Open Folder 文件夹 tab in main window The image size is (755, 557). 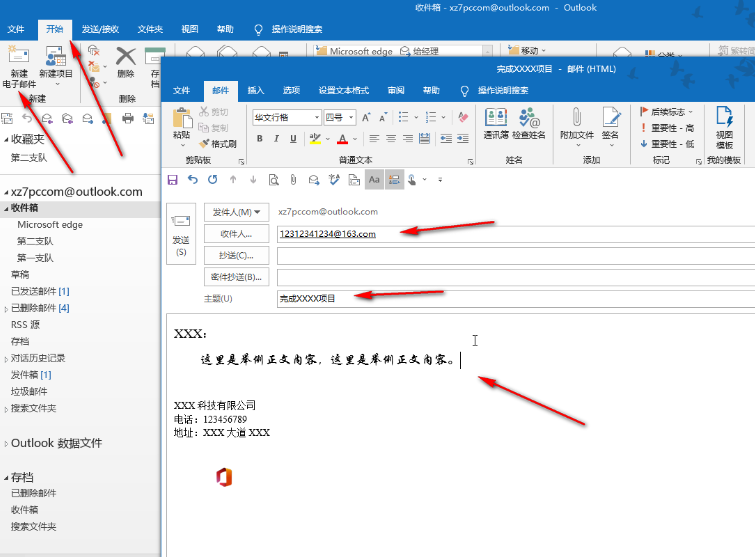click(x=150, y=29)
